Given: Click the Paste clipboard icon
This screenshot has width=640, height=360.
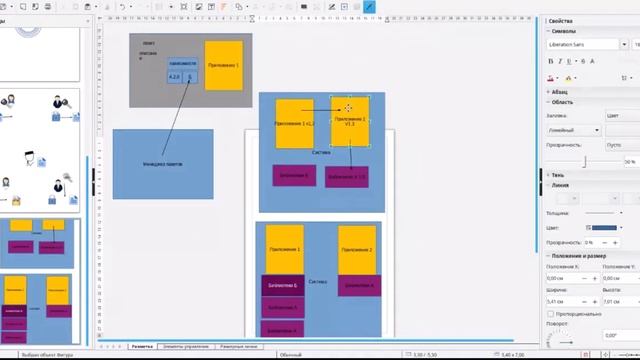Looking at the screenshot, I should (x=87, y=7).
